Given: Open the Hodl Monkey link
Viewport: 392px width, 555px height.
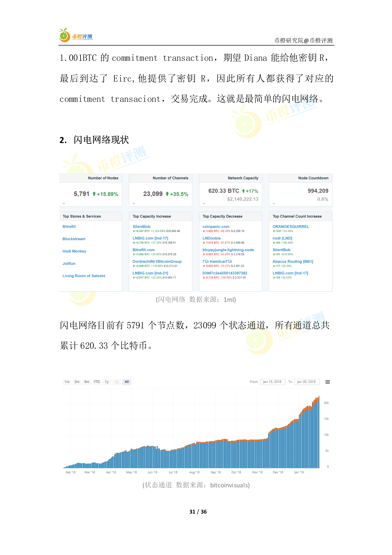Looking at the screenshot, I should (x=74, y=251).
